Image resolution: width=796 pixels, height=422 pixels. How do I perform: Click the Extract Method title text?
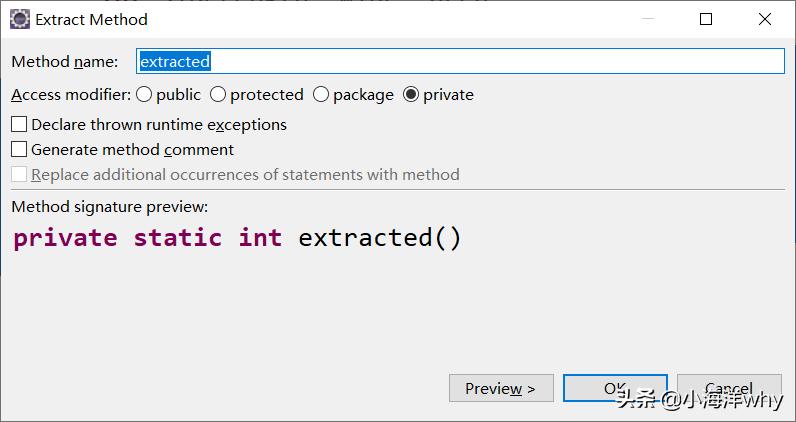91,19
